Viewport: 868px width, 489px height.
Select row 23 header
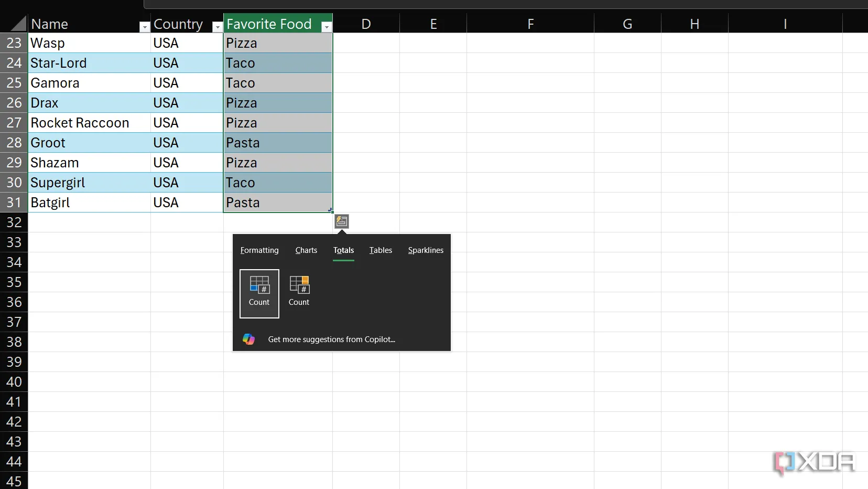click(14, 43)
